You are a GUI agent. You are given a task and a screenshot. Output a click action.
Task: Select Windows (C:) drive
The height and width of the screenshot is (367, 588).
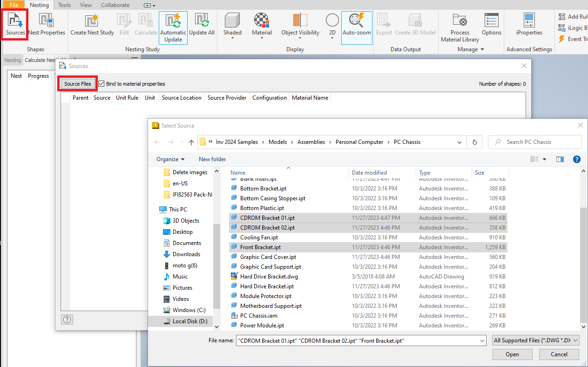(x=189, y=310)
